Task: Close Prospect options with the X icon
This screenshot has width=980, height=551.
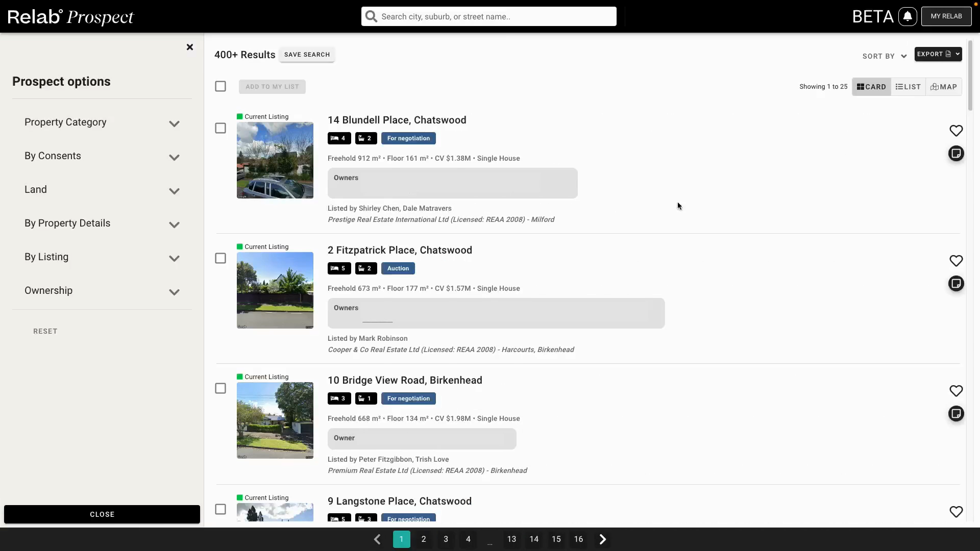Action: tap(190, 47)
